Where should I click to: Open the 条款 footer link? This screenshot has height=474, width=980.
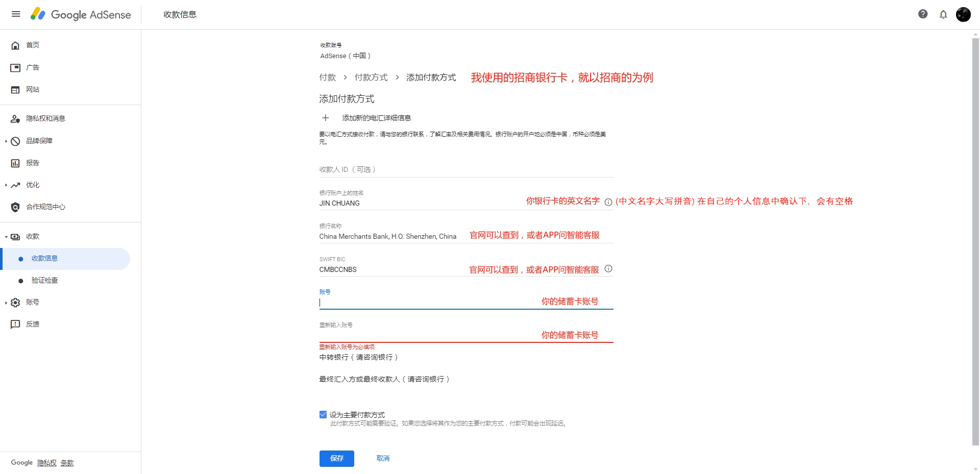pyautogui.click(x=67, y=463)
